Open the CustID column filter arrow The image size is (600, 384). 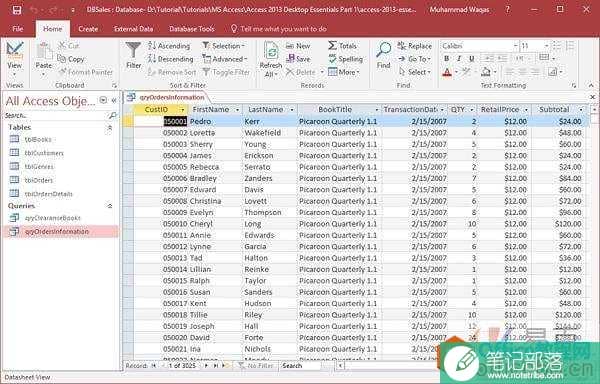[183, 110]
